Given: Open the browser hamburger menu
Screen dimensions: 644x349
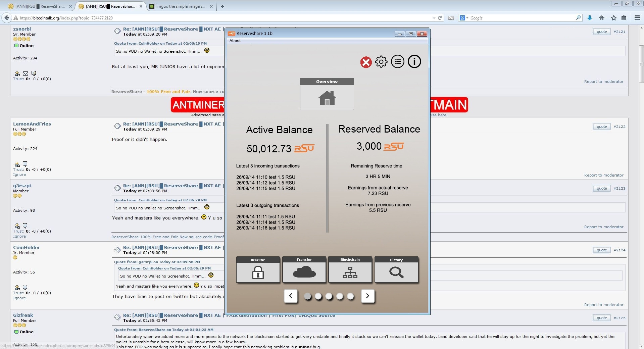Looking at the screenshot, I should [x=637, y=18].
